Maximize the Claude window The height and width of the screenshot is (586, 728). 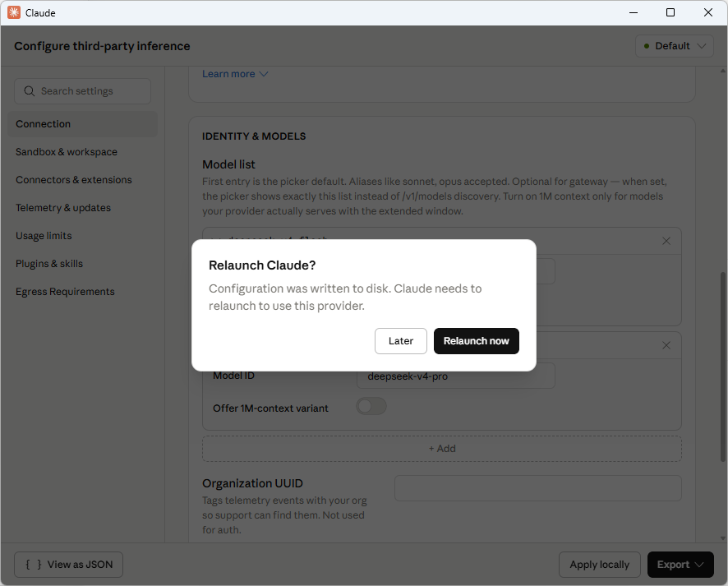pyautogui.click(x=670, y=12)
